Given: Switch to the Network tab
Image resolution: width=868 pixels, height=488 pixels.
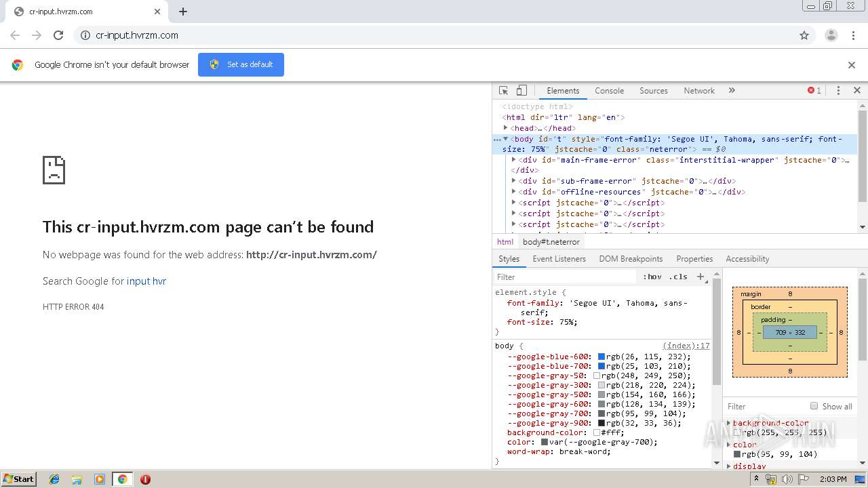Looking at the screenshot, I should 699,90.
